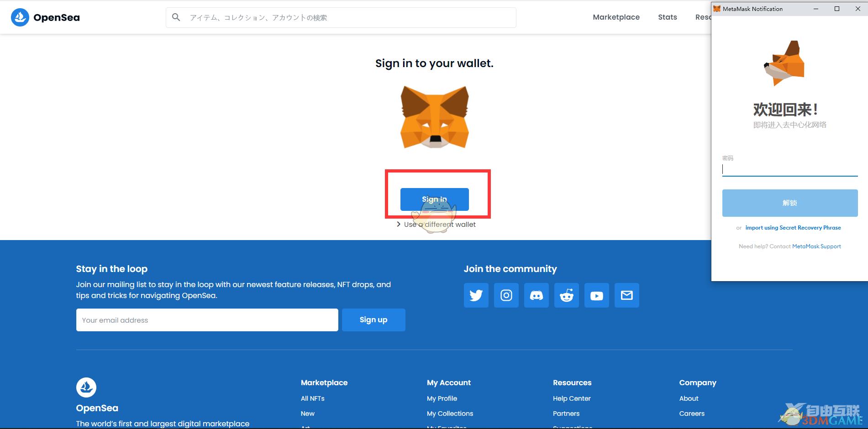Open the MetaMask Support link

pos(816,246)
